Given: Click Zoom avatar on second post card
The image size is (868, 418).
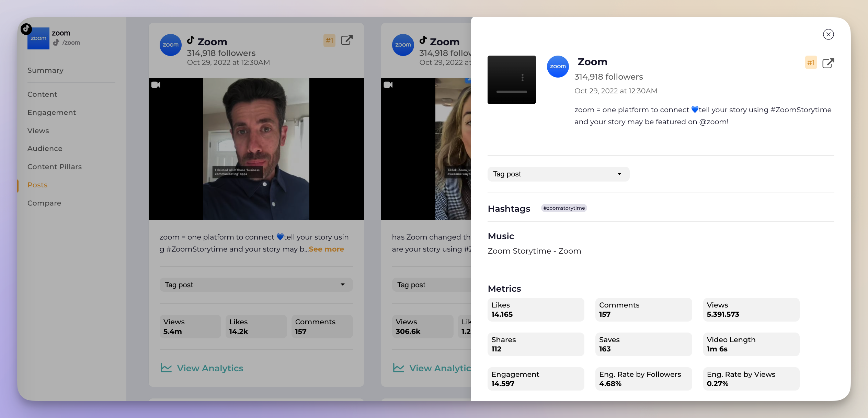Looking at the screenshot, I should coord(403,45).
